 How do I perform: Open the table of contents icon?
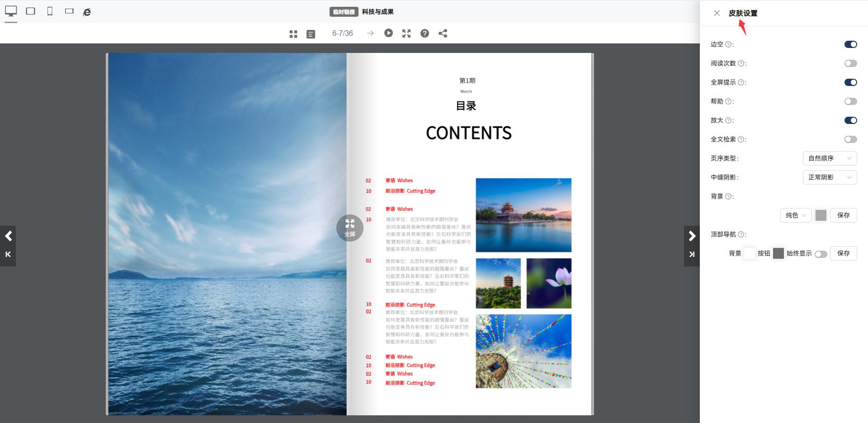click(311, 34)
